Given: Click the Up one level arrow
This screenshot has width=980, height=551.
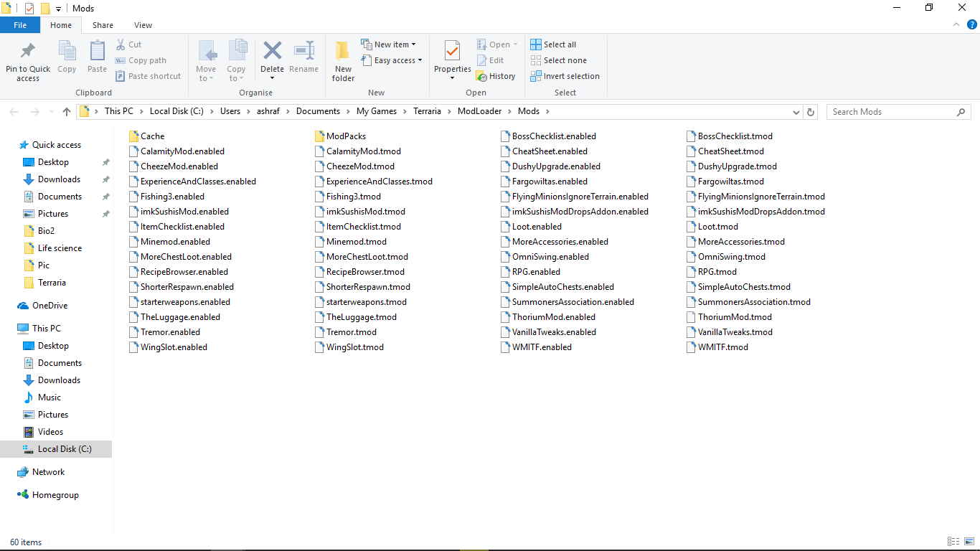Looking at the screenshot, I should (x=67, y=112).
